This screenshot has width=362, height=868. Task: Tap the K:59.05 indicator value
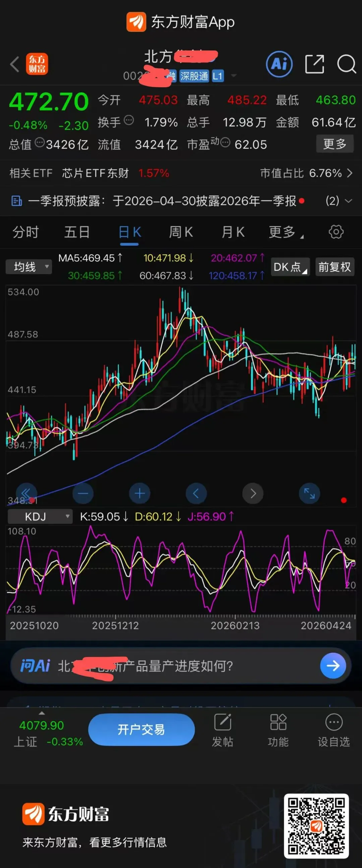tap(104, 517)
